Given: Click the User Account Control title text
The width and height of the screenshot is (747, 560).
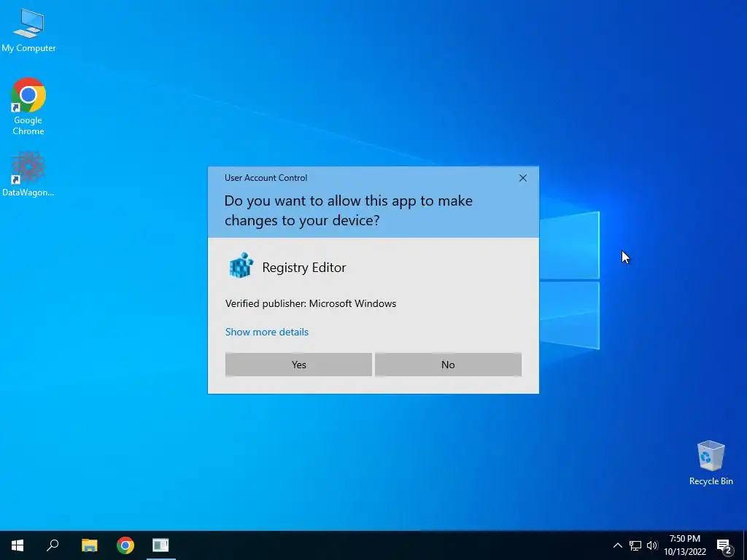Looking at the screenshot, I should pyautogui.click(x=266, y=178).
